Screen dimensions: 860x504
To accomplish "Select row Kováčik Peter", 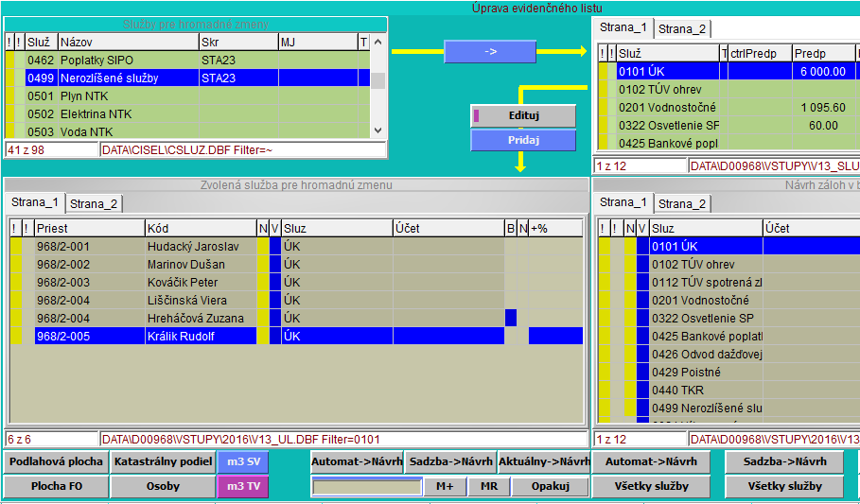I will (296, 283).
